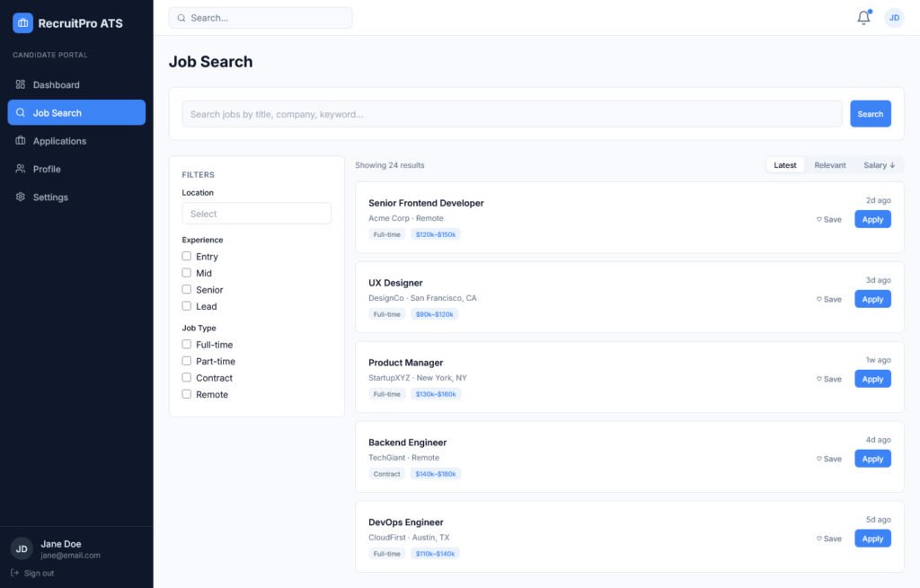This screenshot has height=588, width=920.
Task: Open the Location select dropdown
Action: point(256,213)
